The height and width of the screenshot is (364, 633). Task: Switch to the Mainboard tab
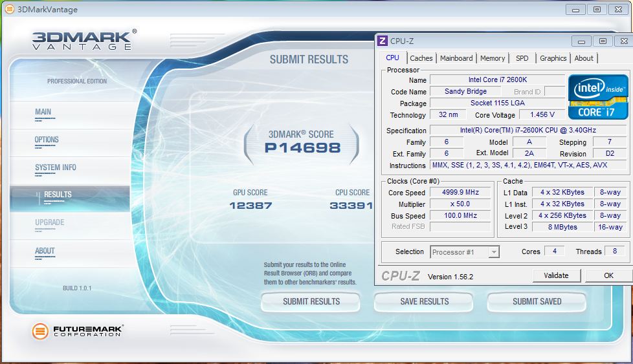pyautogui.click(x=456, y=58)
